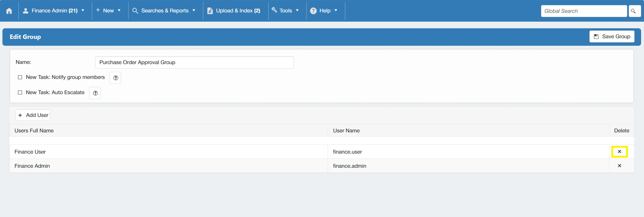Image resolution: width=644 pixels, height=217 pixels.
Task: Enable New Task: Notify group members checkbox
Action: click(20, 77)
